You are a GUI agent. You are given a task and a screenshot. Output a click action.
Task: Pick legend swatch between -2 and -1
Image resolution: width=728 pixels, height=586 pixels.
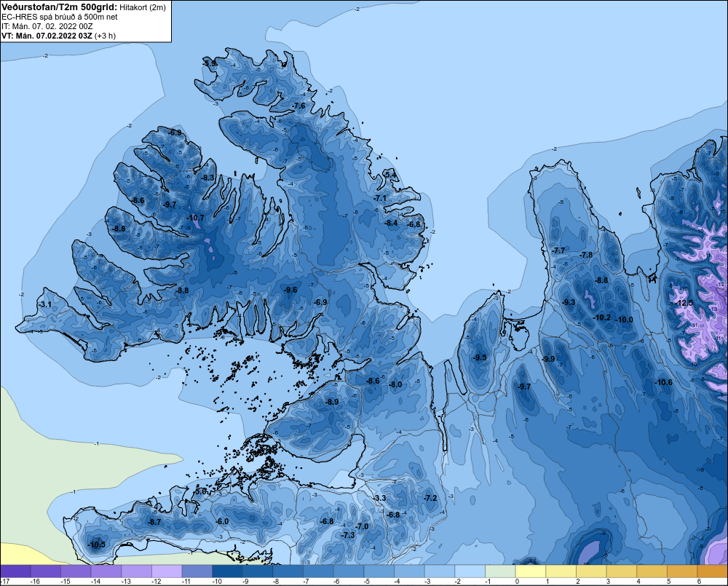click(470, 571)
